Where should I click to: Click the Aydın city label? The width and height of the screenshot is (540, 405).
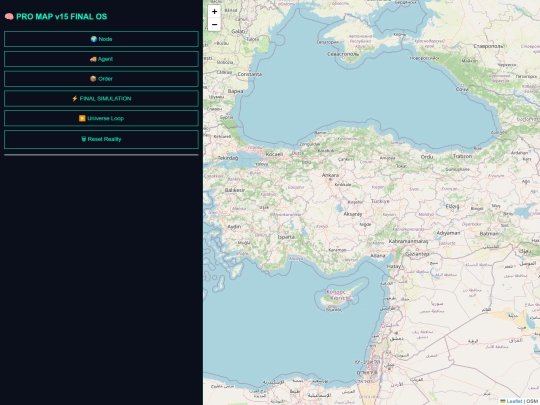(x=235, y=227)
